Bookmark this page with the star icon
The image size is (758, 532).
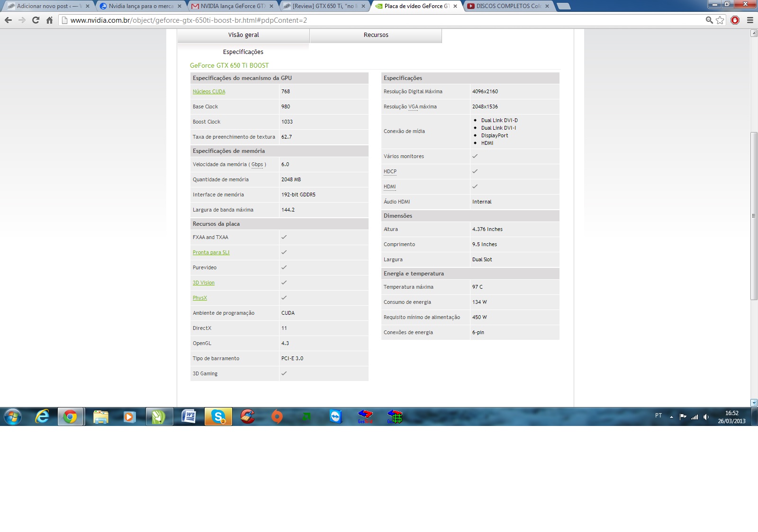click(720, 20)
